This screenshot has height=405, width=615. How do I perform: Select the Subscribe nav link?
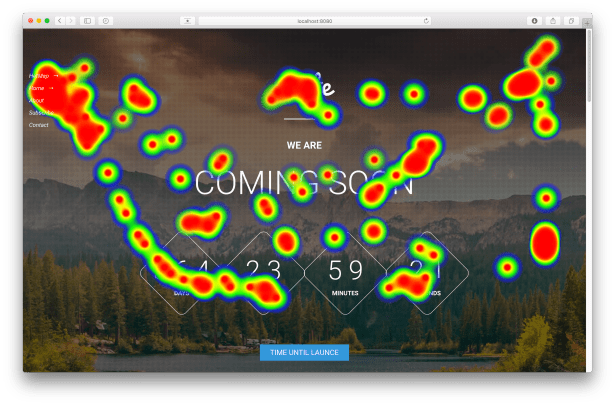coord(41,113)
